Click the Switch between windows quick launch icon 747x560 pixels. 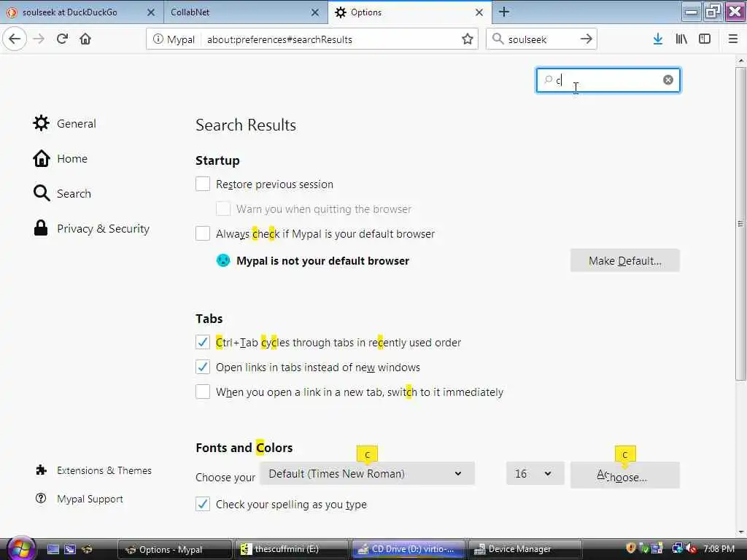pos(70,549)
